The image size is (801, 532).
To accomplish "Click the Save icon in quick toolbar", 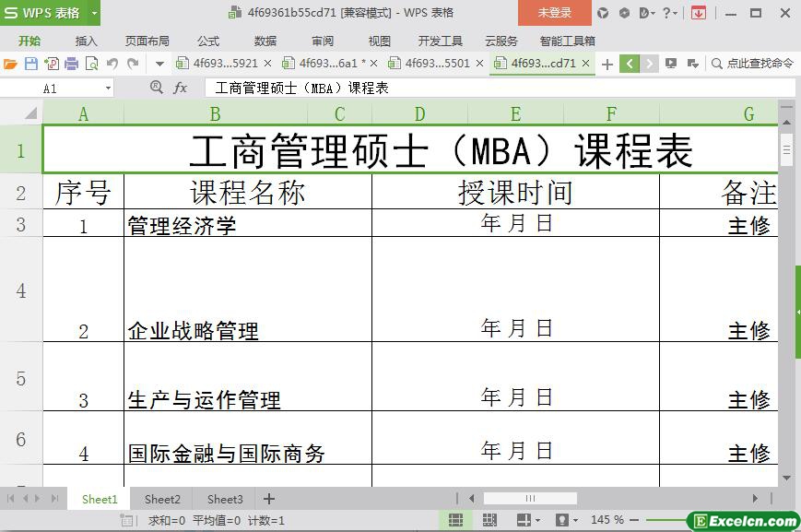I will [x=30, y=64].
